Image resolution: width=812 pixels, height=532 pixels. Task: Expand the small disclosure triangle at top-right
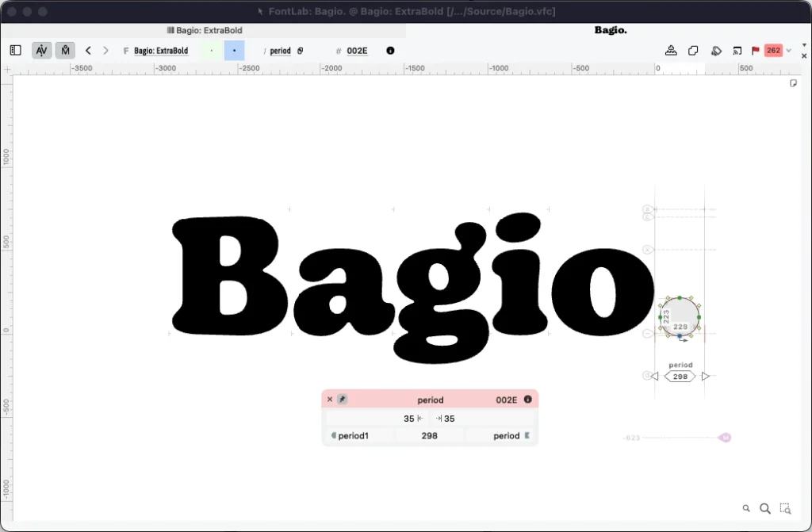pyautogui.click(x=803, y=45)
